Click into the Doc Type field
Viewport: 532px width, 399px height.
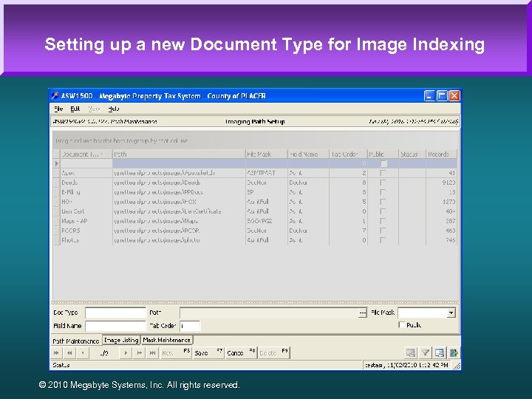115,313
